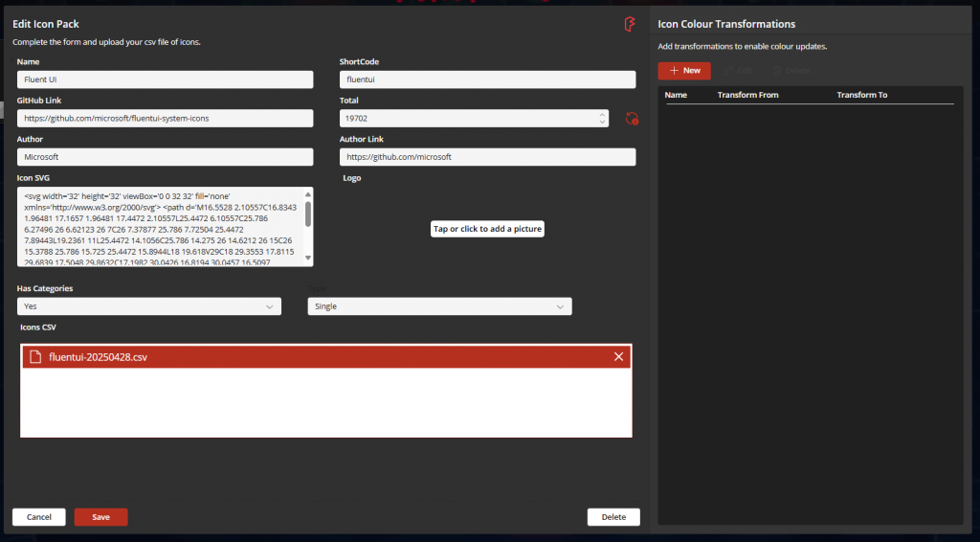Focus the Author Link field
The width and height of the screenshot is (980, 542).
pos(487,157)
